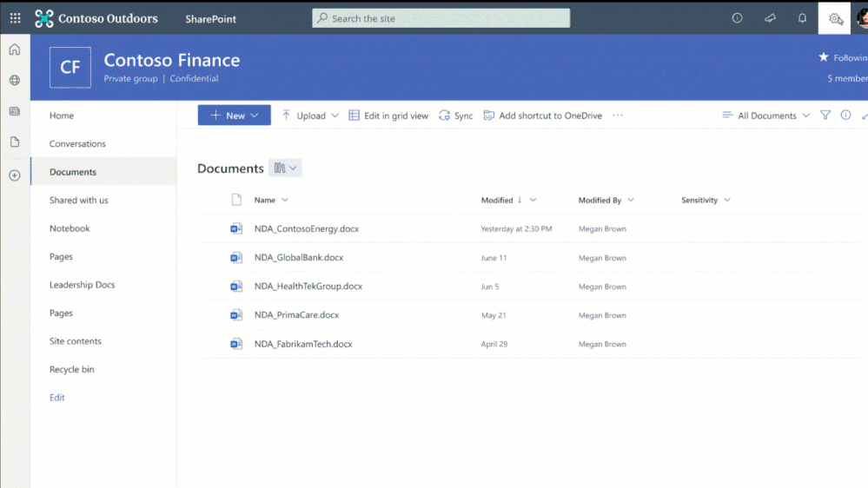Image resolution: width=868 pixels, height=488 pixels.
Task: Select Documents in site navigation
Action: [73, 172]
